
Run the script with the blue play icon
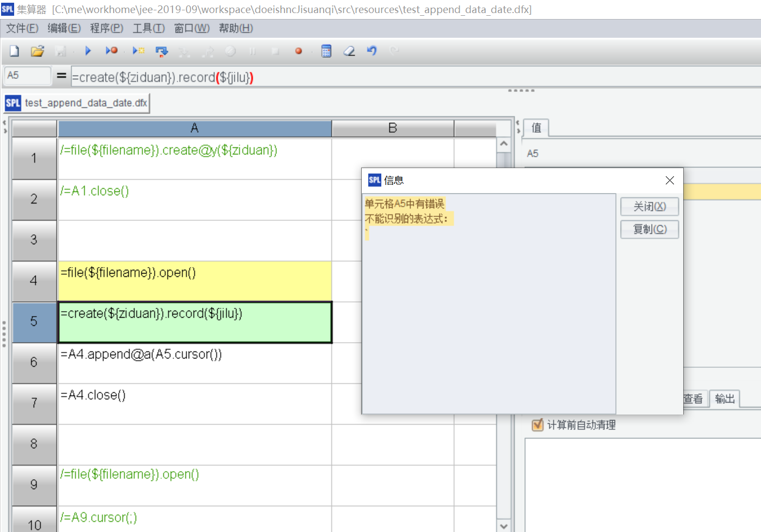(x=88, y=51)
